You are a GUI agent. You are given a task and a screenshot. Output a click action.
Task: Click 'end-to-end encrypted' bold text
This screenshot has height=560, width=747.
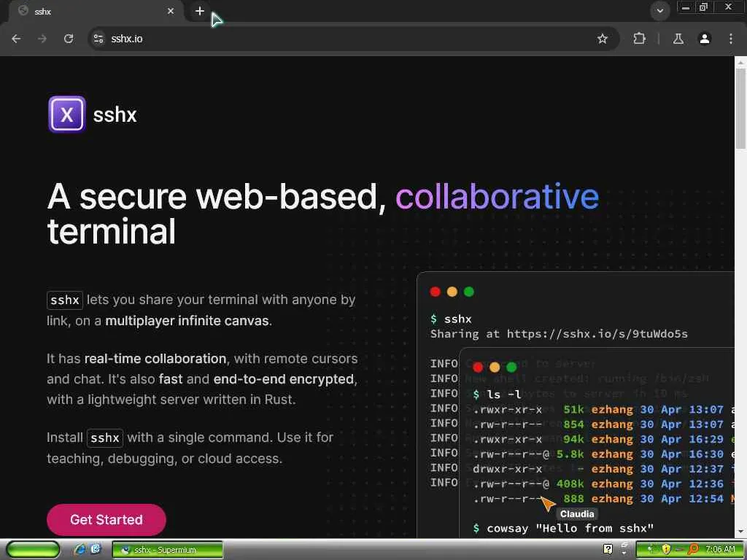click(283, 379)
